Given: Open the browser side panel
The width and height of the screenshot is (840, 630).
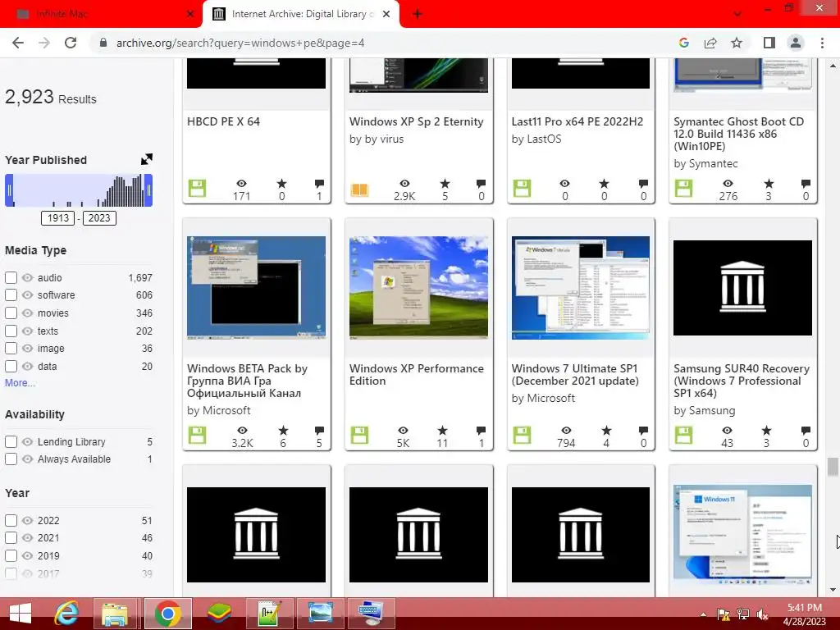Looking at the screenshot, I should [x=769, y=43].
